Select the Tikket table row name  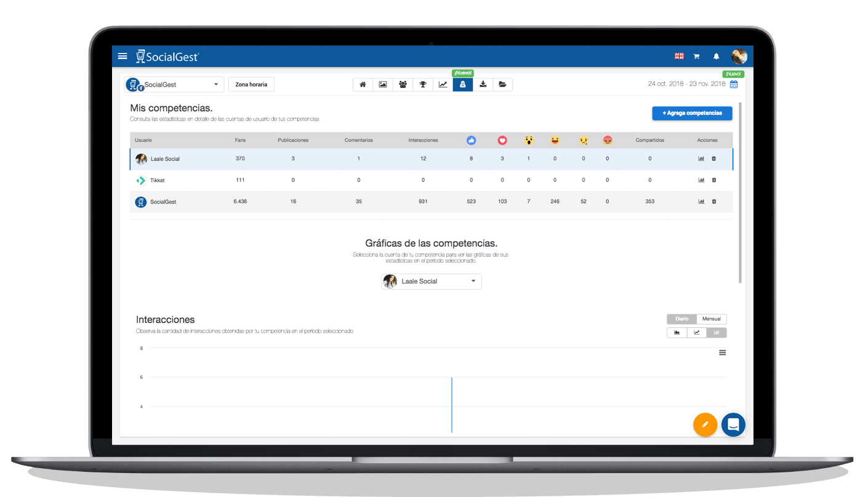coord(158,180)
